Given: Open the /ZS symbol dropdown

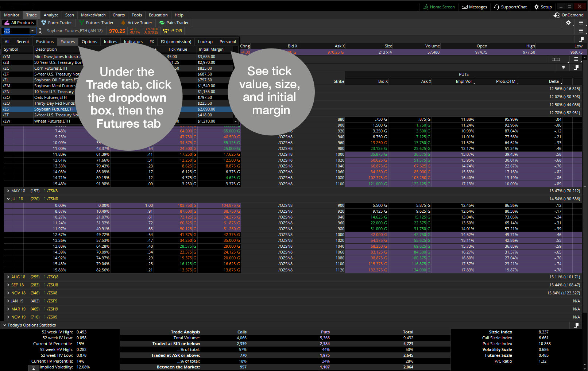Looking at the screenshot, I should coord(32,31).
